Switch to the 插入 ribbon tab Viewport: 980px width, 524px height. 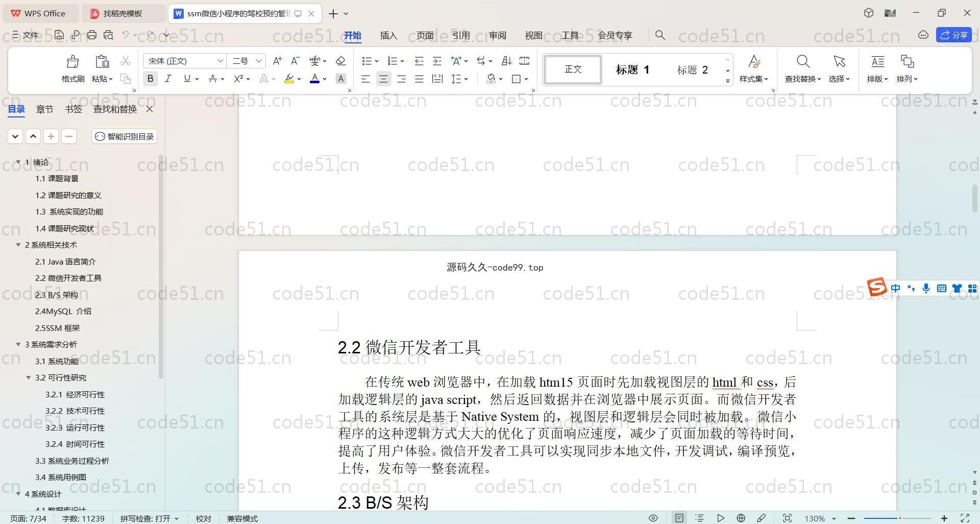388,35
